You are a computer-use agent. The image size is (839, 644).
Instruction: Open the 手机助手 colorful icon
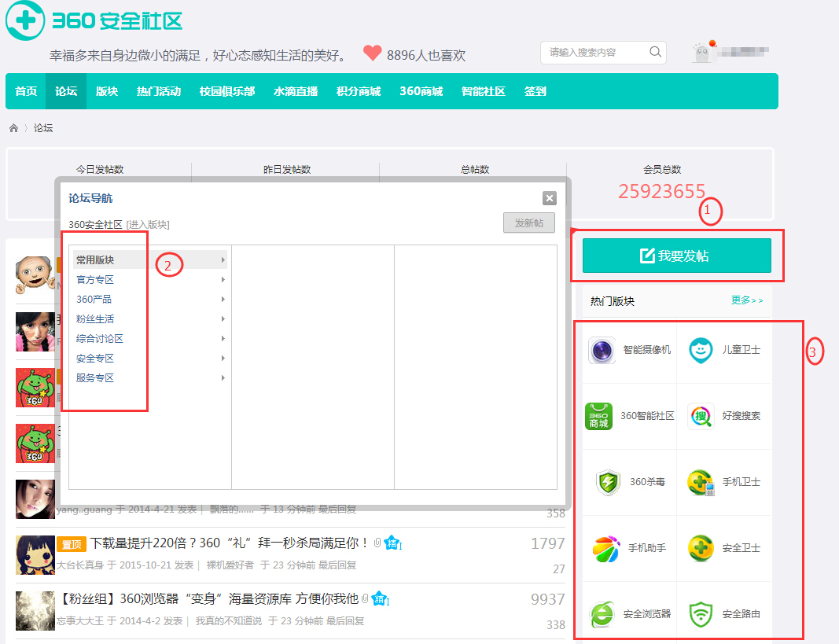point(605,548)
